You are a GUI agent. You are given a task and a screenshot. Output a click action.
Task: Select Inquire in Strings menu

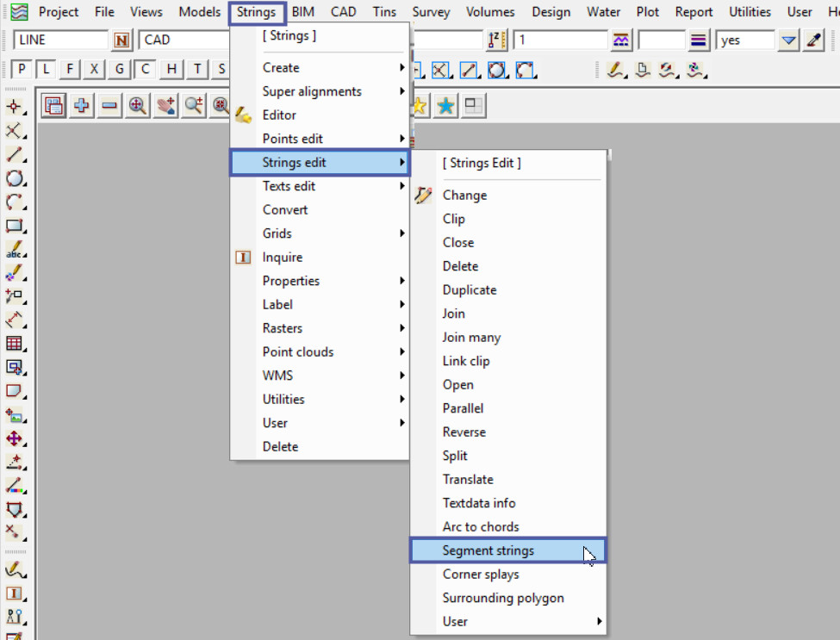coord(320,257)
